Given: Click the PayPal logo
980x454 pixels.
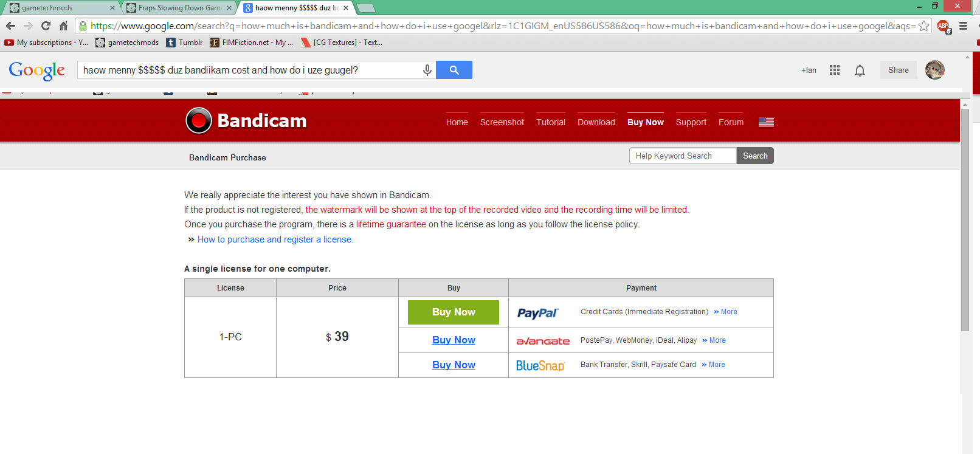Looking at the screenshot, I should [537, 312].
